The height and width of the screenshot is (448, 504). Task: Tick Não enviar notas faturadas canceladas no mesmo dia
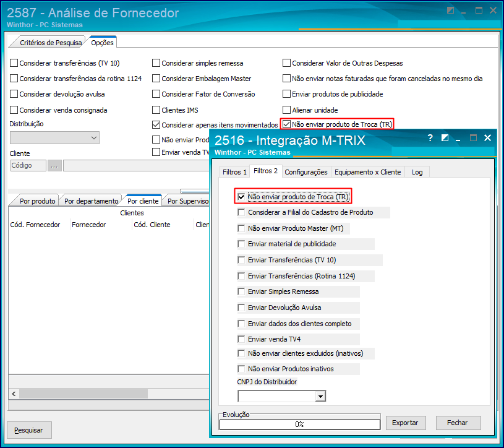coord(286,78)
